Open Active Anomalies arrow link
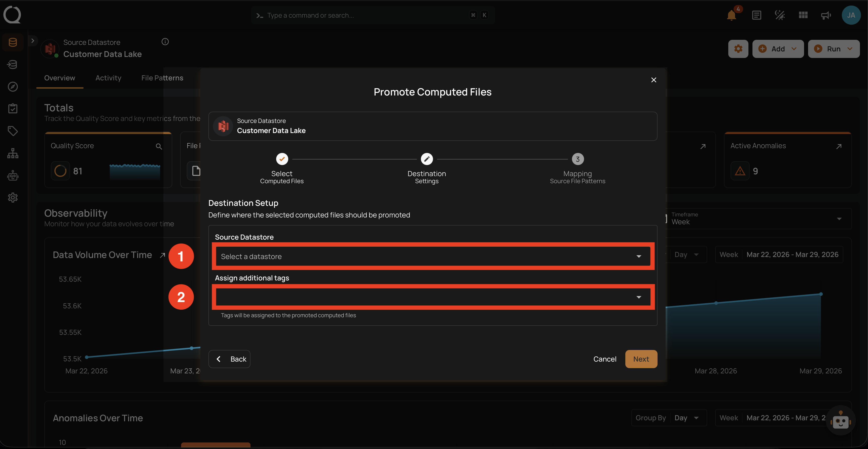 839,146
